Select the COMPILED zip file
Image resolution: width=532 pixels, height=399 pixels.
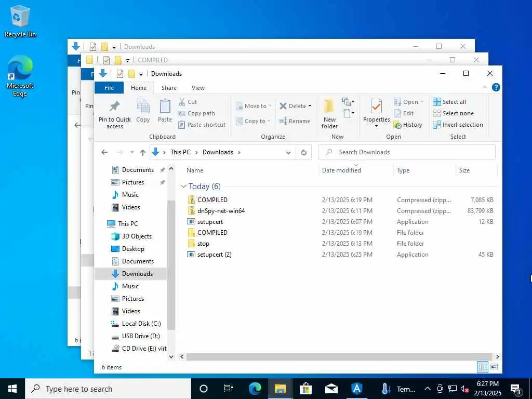pyautogui.click(x=212, y=200)
